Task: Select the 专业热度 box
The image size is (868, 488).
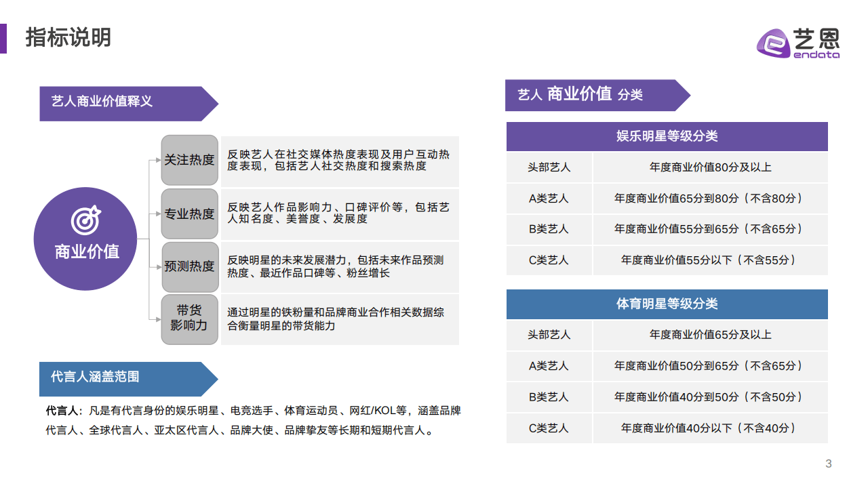Action: click(189, 214)
